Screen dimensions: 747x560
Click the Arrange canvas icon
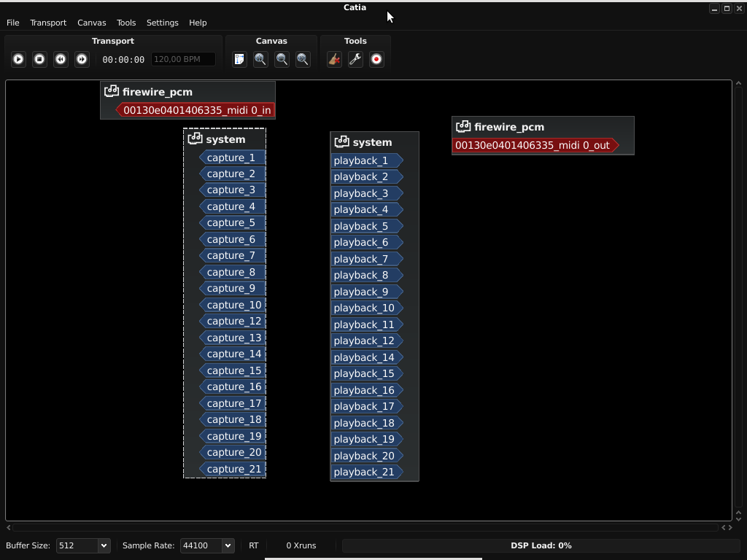point(239,59)
